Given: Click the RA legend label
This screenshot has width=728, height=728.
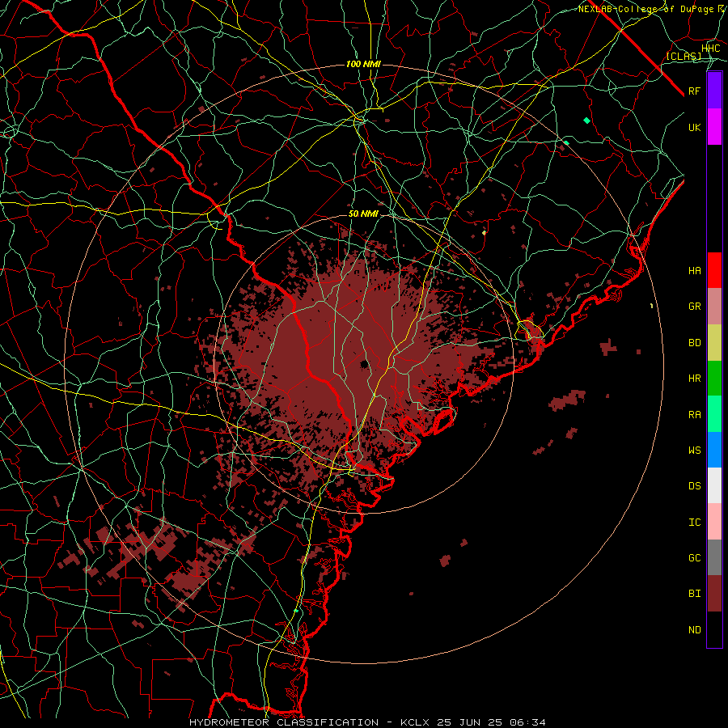Looking at the screenshot, I should pyautogui.click(x=694, y=415).
